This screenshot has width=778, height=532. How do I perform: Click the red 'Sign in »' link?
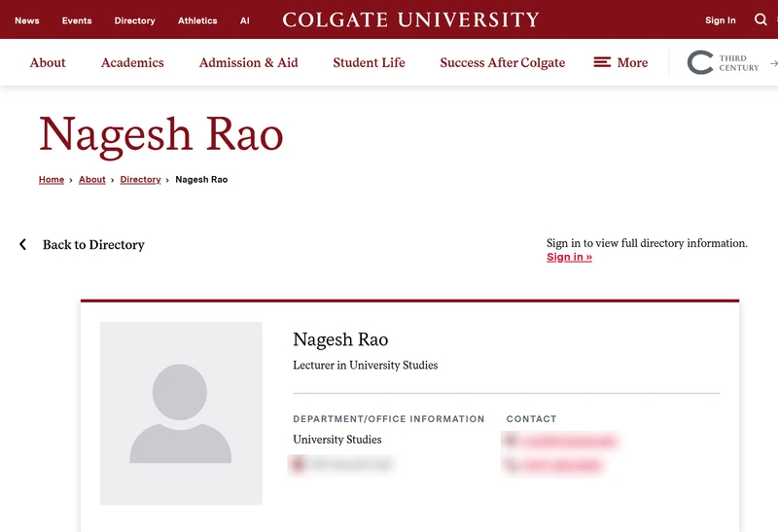point(570,257)
